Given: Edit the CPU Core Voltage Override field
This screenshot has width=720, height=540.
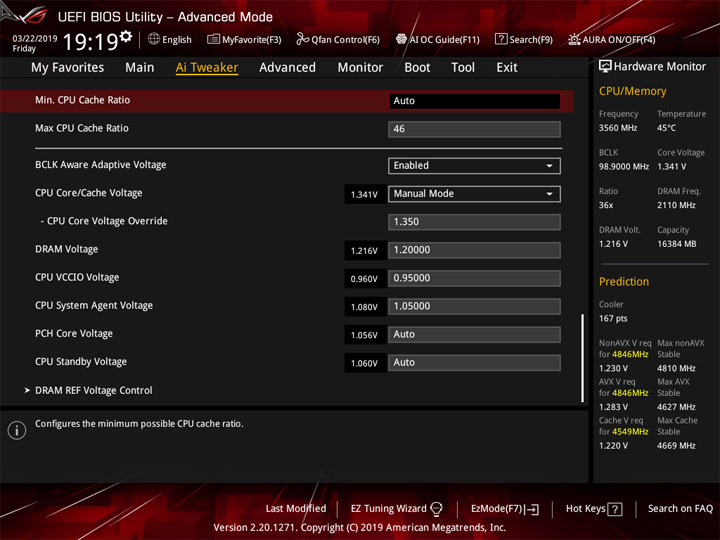Looking at the screenshot, I should coord(474,222).
